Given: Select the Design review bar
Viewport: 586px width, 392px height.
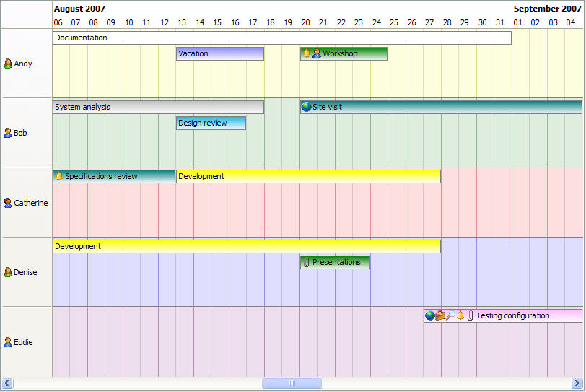Looking at the screenshot, I should [211, 123].
